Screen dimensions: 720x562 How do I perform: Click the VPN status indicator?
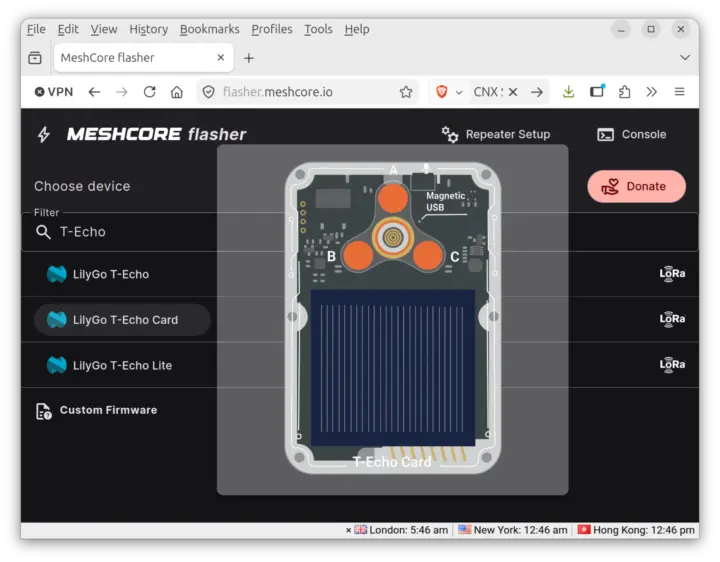(x=54, y=92)
